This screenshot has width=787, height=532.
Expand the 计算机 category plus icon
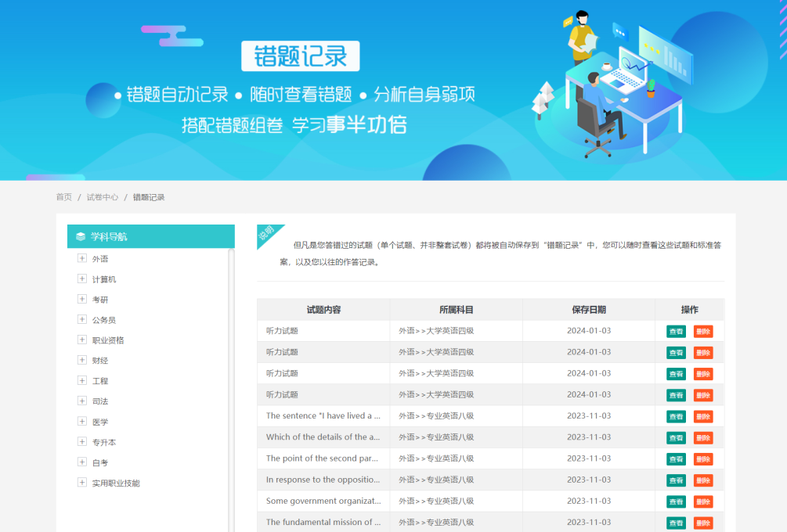(x=82, y=279)
